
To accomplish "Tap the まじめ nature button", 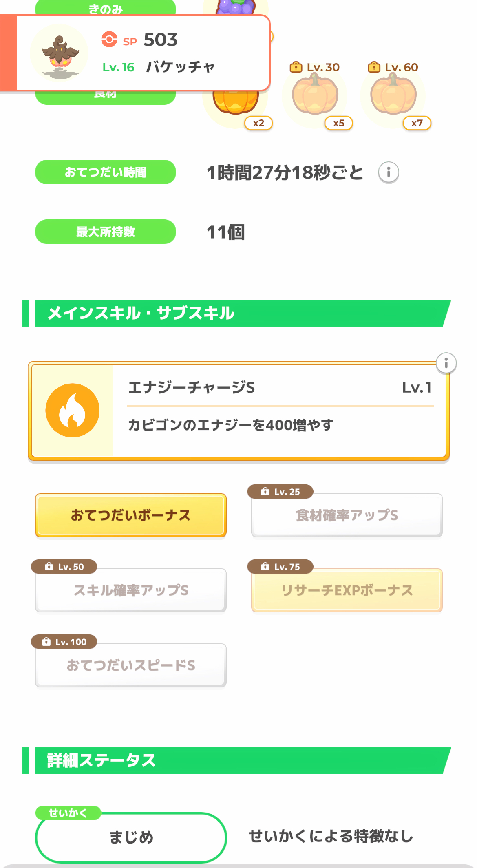I will point(131,837).
